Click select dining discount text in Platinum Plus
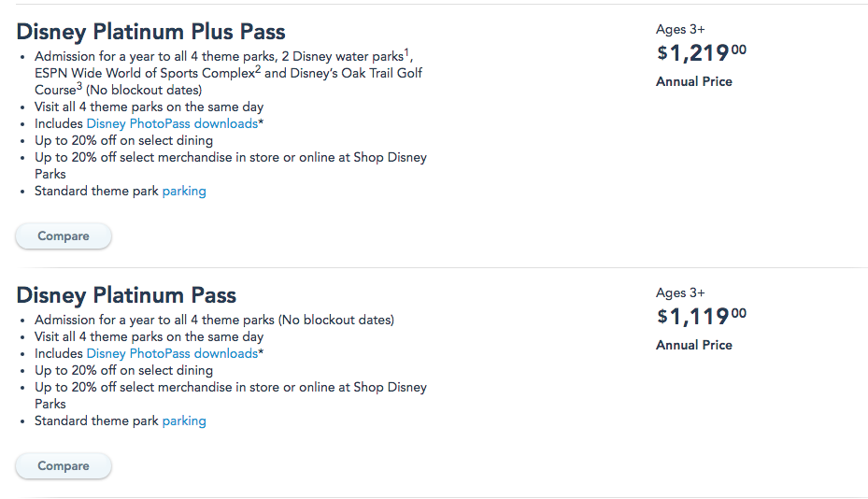The height and width of the screenshot is (499, 868). 123,140
